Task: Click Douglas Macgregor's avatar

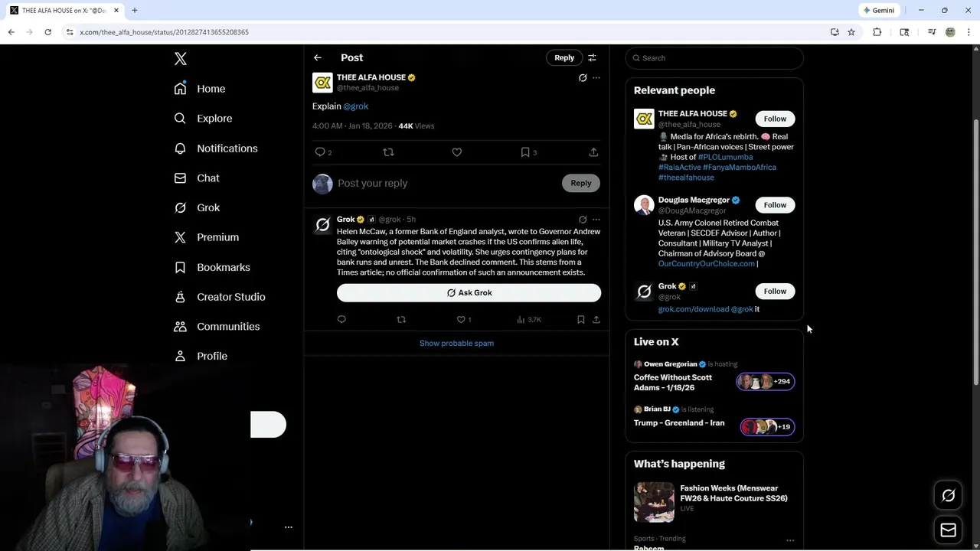Action: coord(644,205)
